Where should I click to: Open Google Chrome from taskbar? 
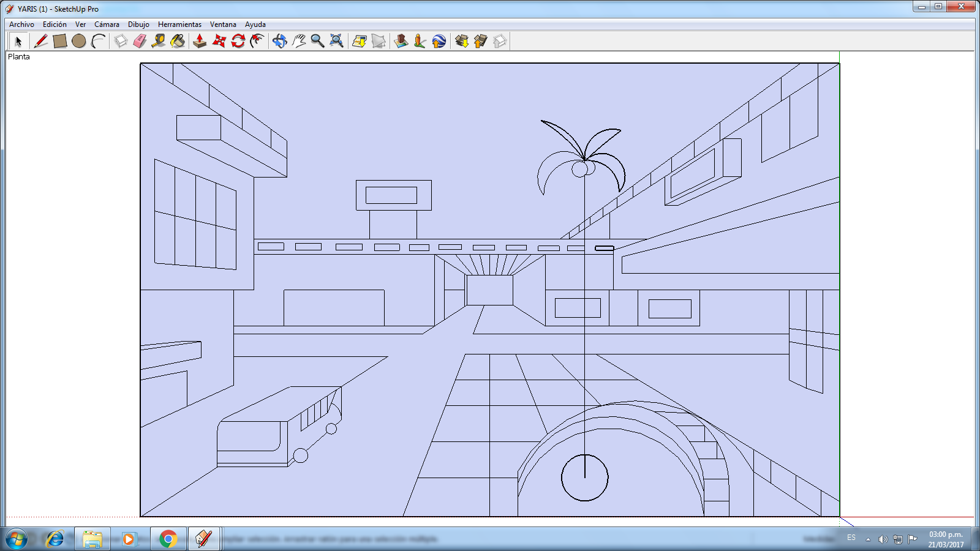click(168, 539)
